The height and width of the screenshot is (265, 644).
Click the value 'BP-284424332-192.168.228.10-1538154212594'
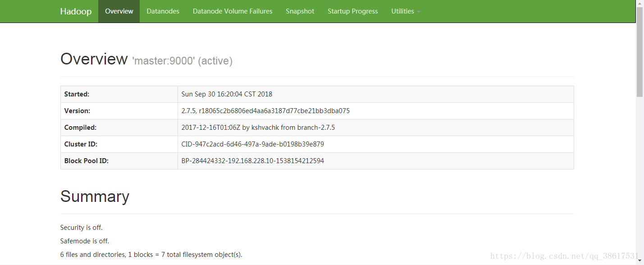click(253, 161)
